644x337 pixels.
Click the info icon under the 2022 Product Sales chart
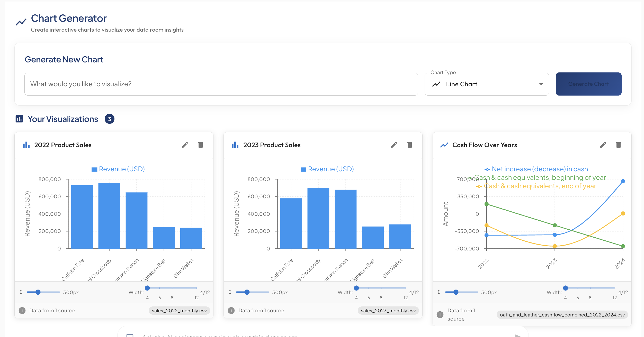(22, 311)
